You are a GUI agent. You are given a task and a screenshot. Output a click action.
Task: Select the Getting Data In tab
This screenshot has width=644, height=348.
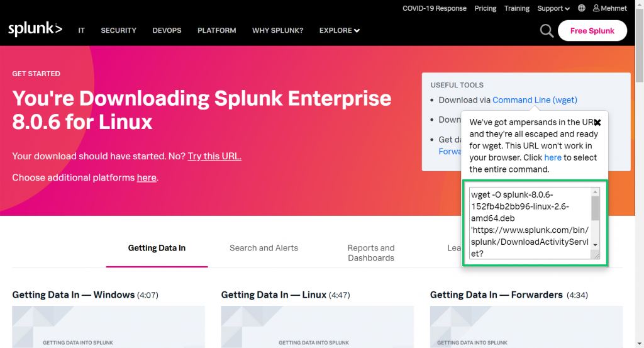(x=157, y=248)
